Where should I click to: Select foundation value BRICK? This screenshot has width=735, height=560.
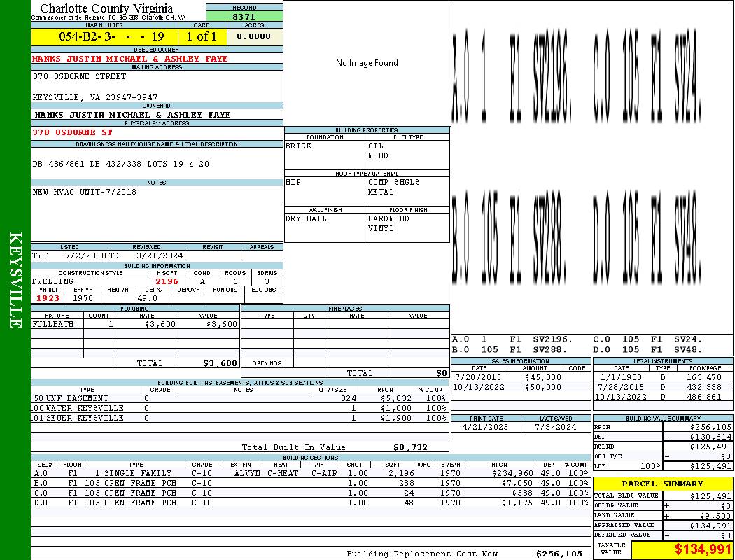[x=299, y=146]
